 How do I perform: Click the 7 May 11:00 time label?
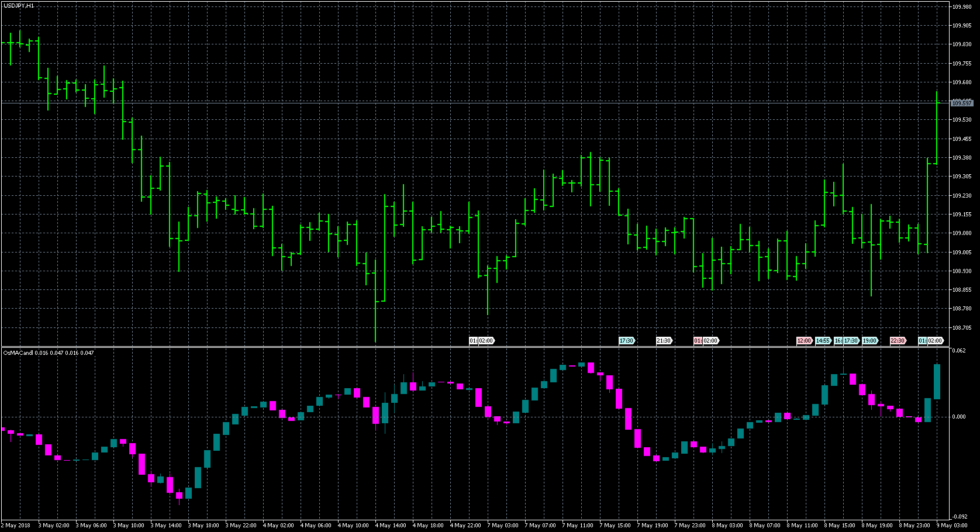point(578,526)
